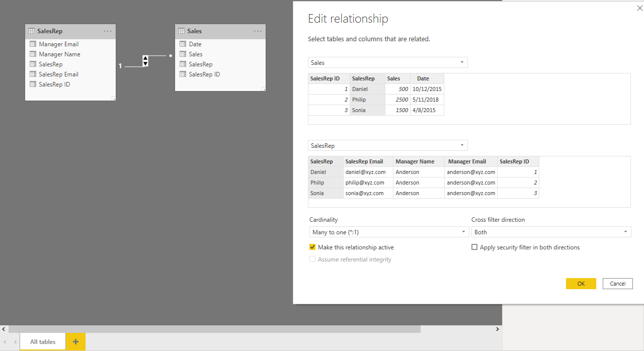Add a new layout tab with plus button
644x351 pixels.
coord(75,342)
